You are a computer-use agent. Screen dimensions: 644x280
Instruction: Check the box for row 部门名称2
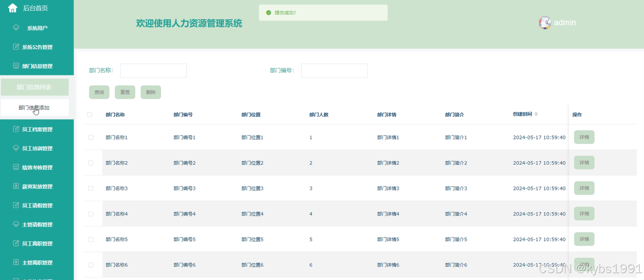point(91,163)
